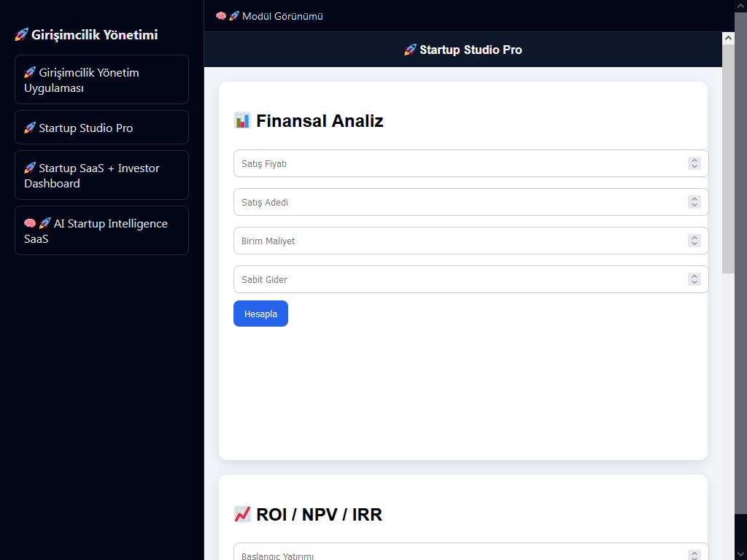Click the Başlangıç Yatırımı input field
Screen dimensions: 747x560
pos(460,554)
